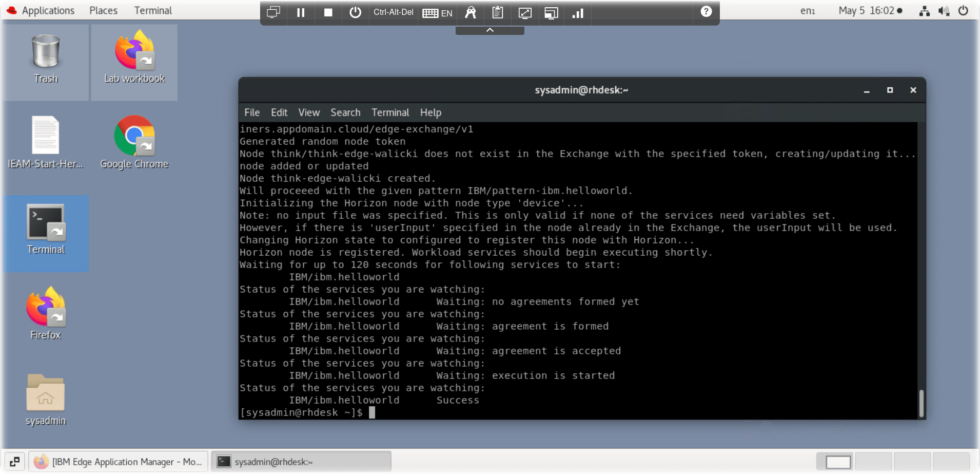Click the system power icon in top panel

[963, 11]
